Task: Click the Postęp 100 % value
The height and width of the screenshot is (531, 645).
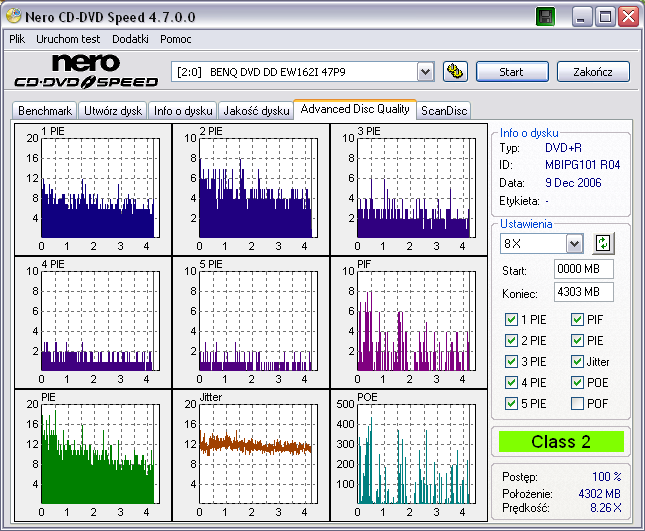Action: [606, 477]
